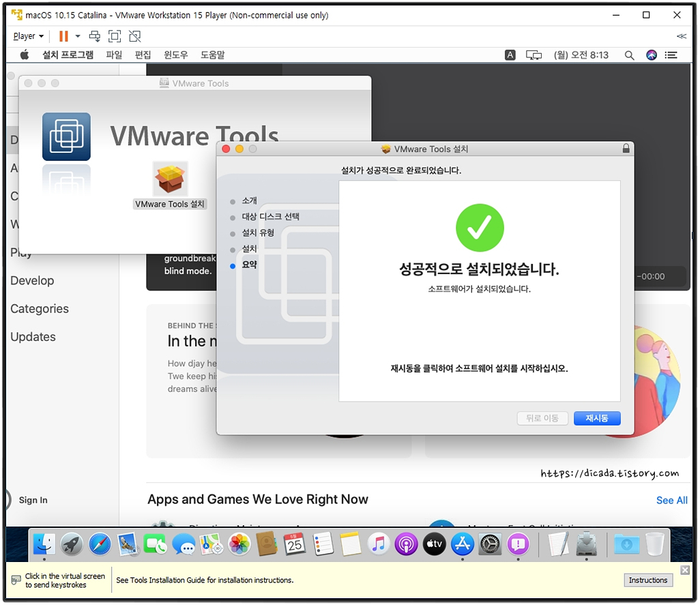The image size is (700, 605).
Task: Open the Downloads folder in the Dock
Action: coord(627,544)
